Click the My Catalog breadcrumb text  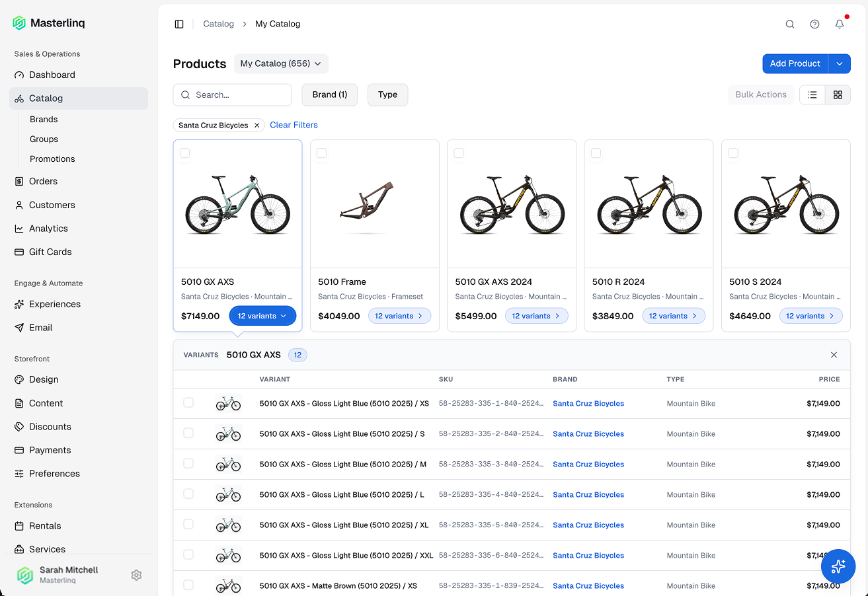click(x=278, y=24)
